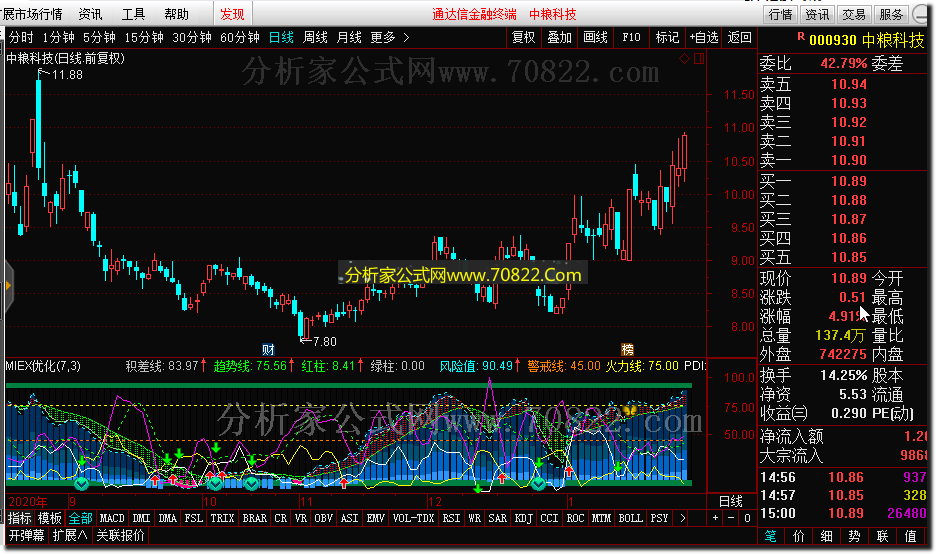Switch to 细 tab in quote panel
This screenshot has width=937, height=554.
click(826, 536)
